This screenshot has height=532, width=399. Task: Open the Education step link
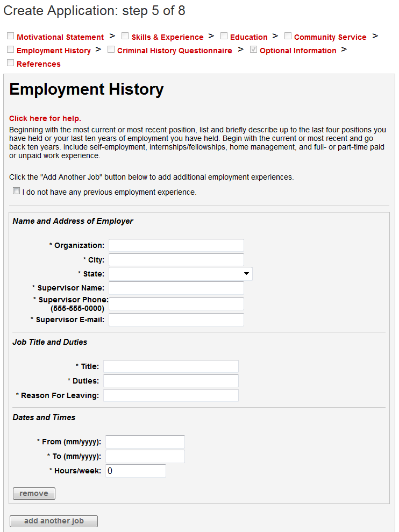248,37
